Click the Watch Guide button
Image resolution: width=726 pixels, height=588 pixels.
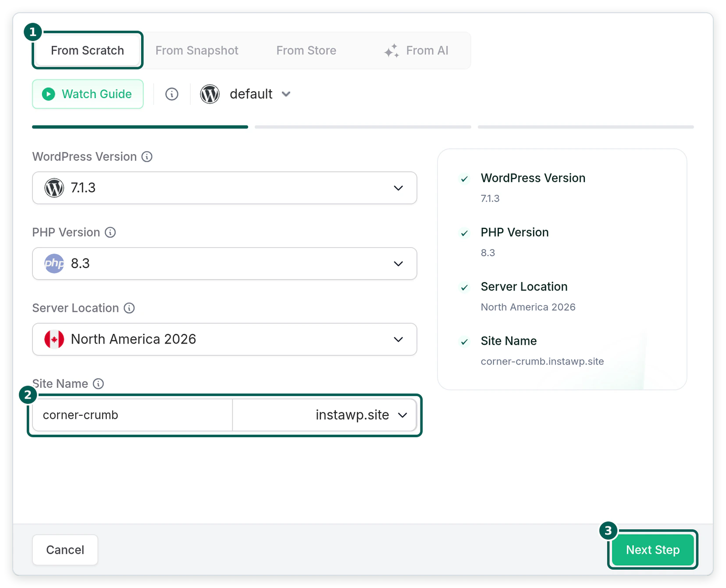(x=88, y=94)
